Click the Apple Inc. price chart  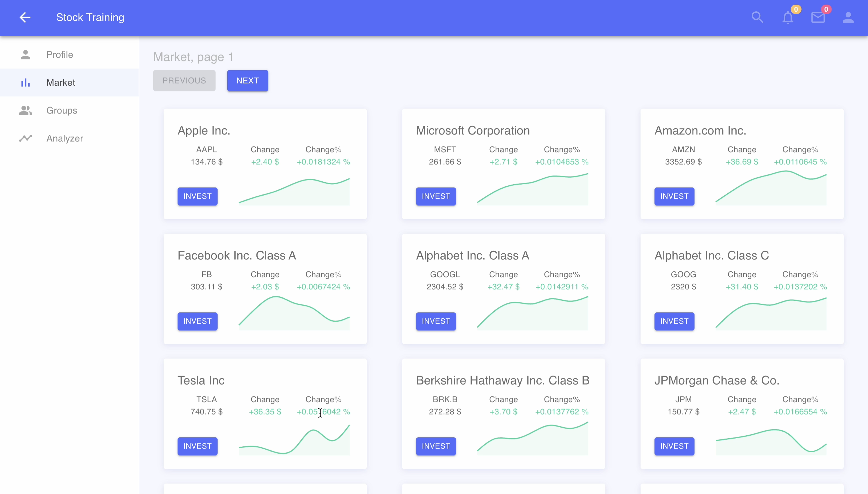pyautogui.click(x=294, y=192)
